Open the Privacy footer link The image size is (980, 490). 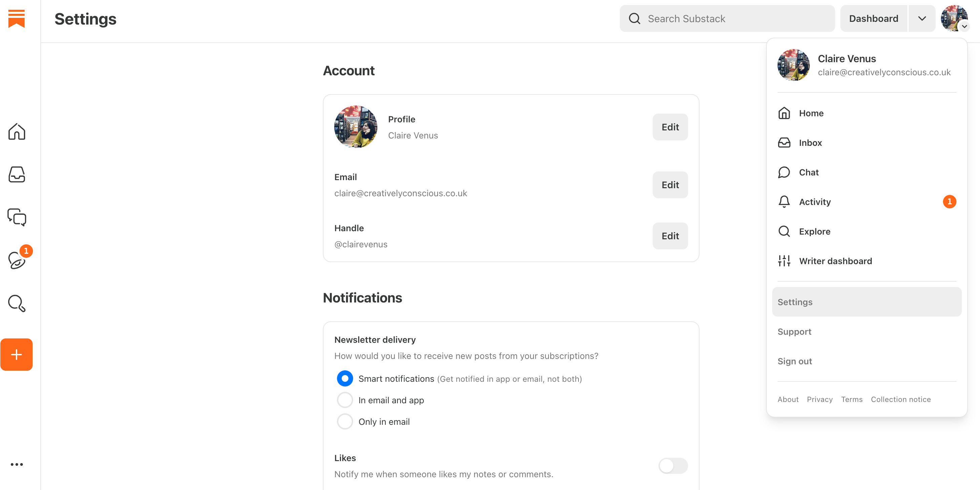point(820,399)
